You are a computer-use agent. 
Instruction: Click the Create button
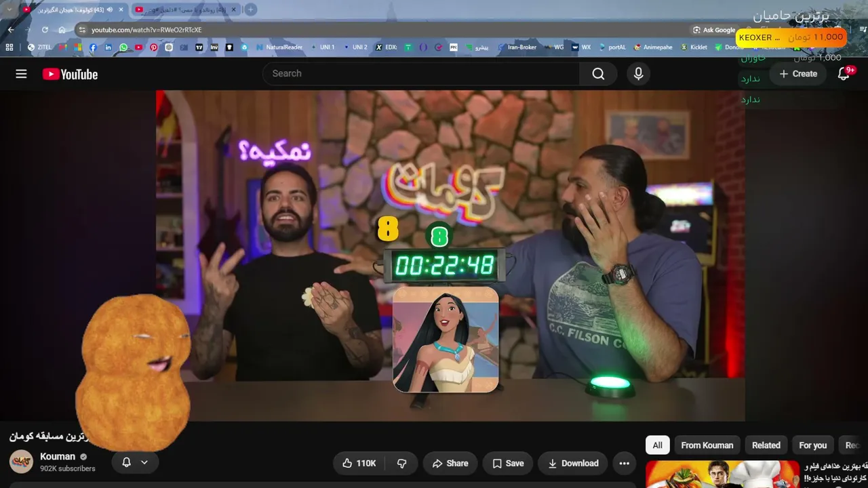coord(798,74)
